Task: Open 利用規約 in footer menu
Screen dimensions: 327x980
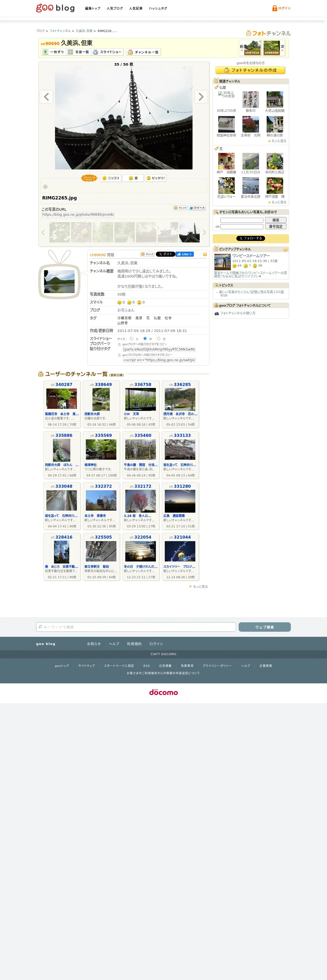Action: 134,644
